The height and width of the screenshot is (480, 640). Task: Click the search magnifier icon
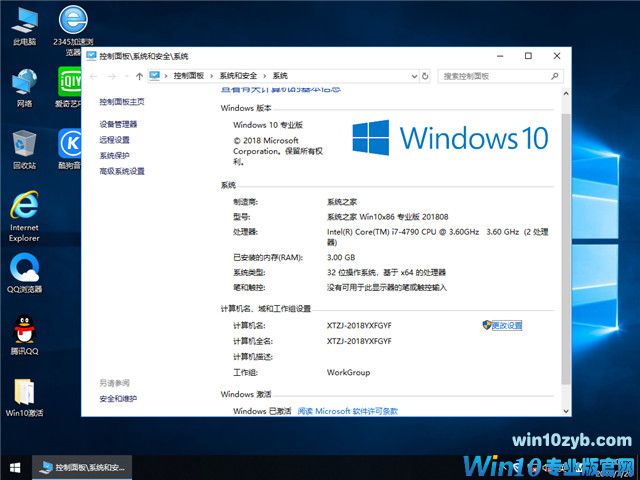tap(554, 76)
